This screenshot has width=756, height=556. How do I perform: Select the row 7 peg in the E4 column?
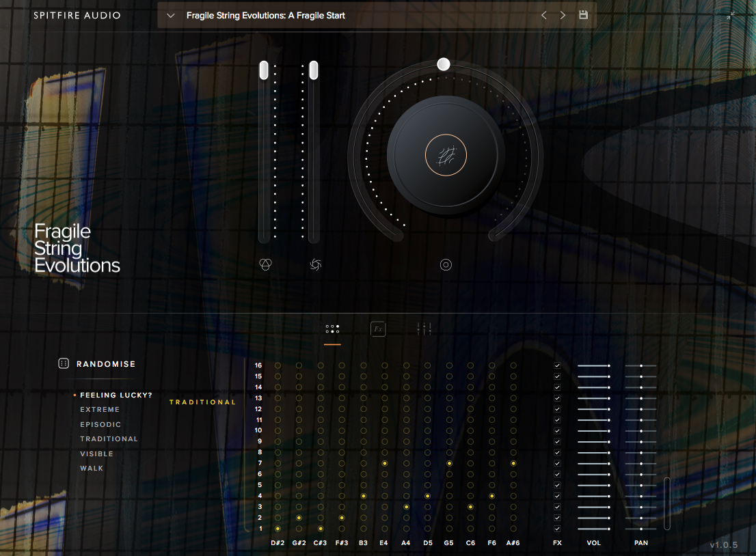[x=385, y=464]
